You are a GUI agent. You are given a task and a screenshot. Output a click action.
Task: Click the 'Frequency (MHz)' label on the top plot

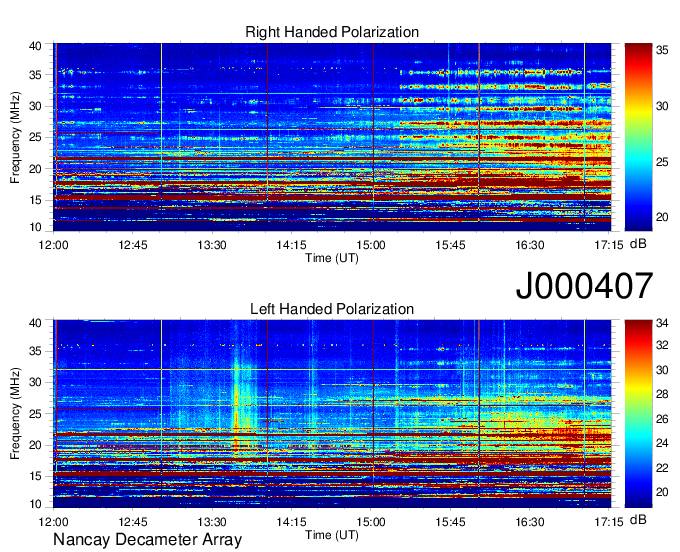15,137
